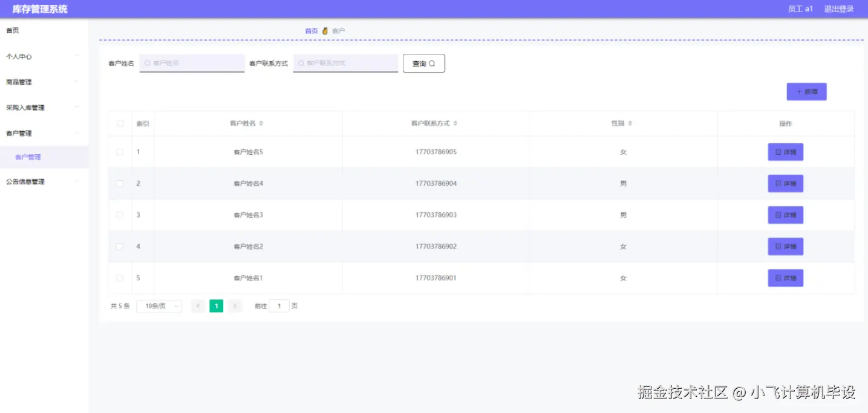Focus the 客户联系方式 search input

point(346,63)
